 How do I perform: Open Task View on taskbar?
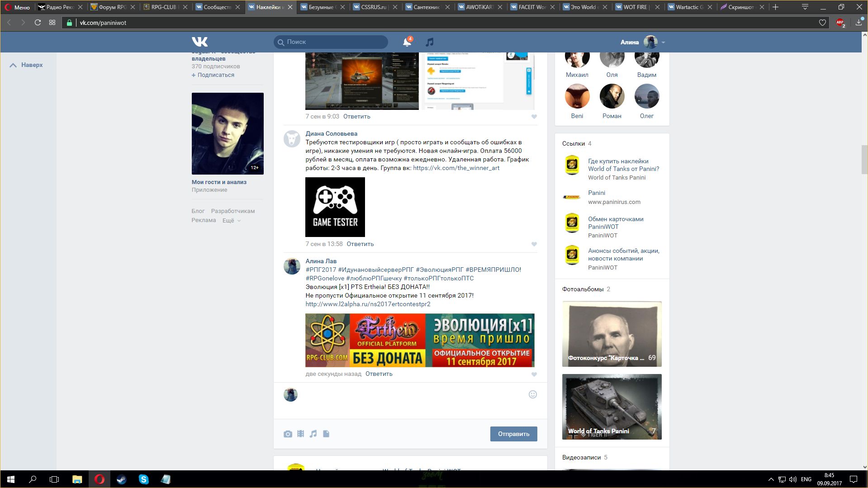pos(54,479)
